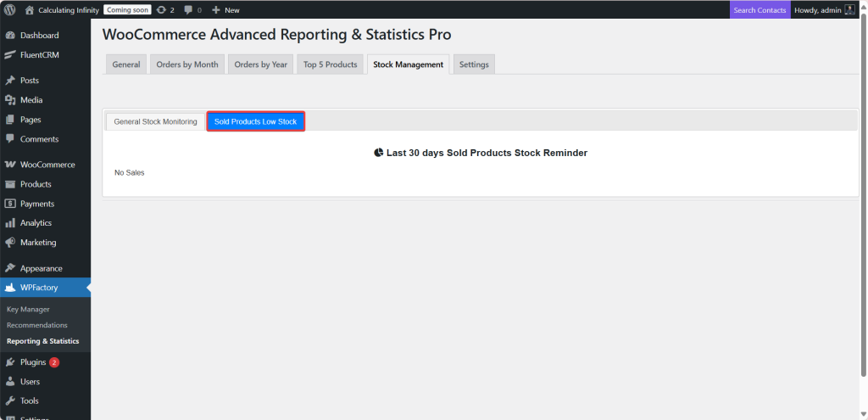Click the Pages icon in sidebar
This screenshot has width=868, height=420.
click(10, 120)
